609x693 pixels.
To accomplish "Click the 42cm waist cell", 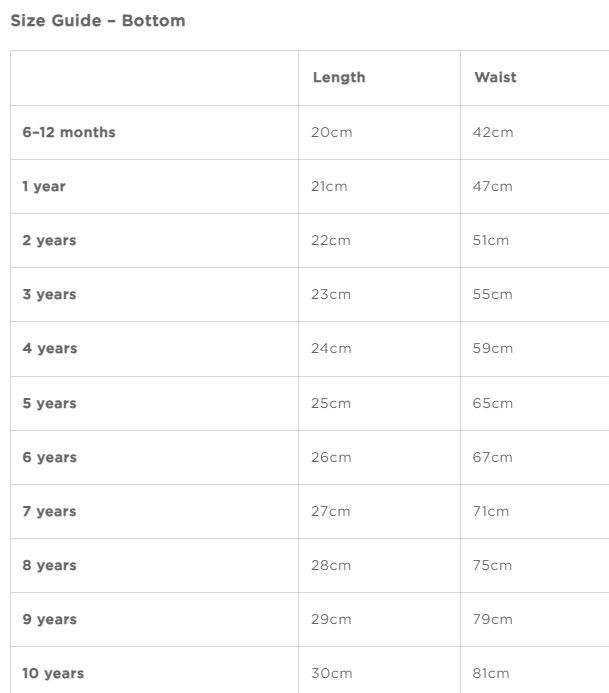I will coord(493,132).
